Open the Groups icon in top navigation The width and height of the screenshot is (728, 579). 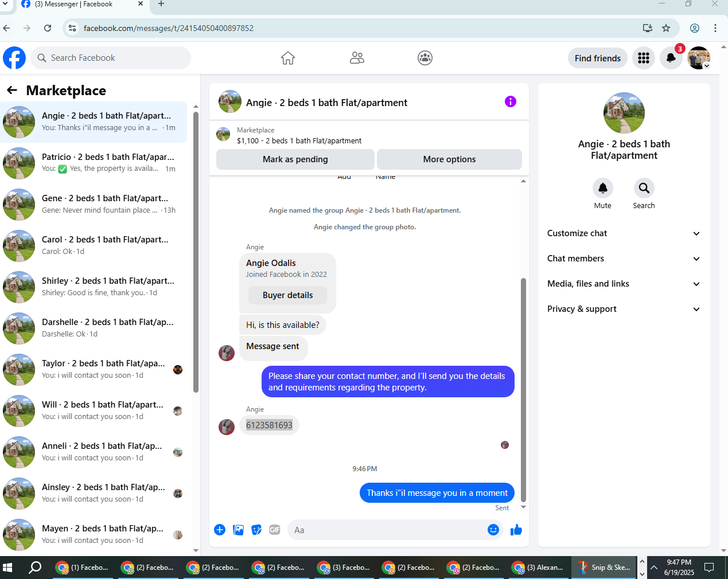click(425, 58)
